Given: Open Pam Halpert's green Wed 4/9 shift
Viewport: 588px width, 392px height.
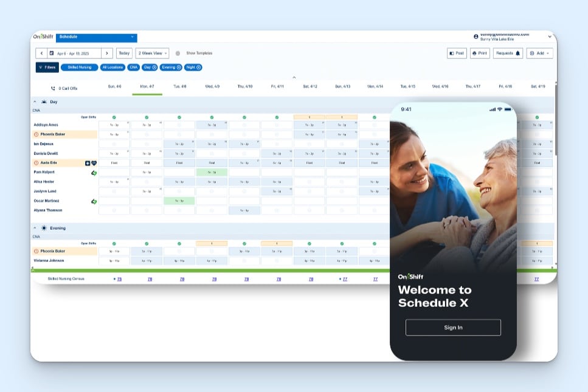Looking at the screenshot, I should [212, 173].
